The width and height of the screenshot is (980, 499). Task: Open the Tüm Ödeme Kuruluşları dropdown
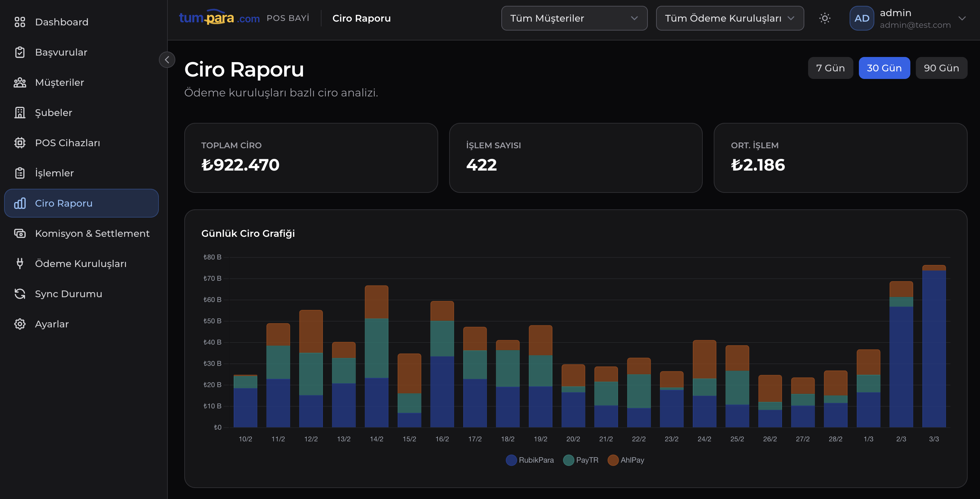pos(729,18)
